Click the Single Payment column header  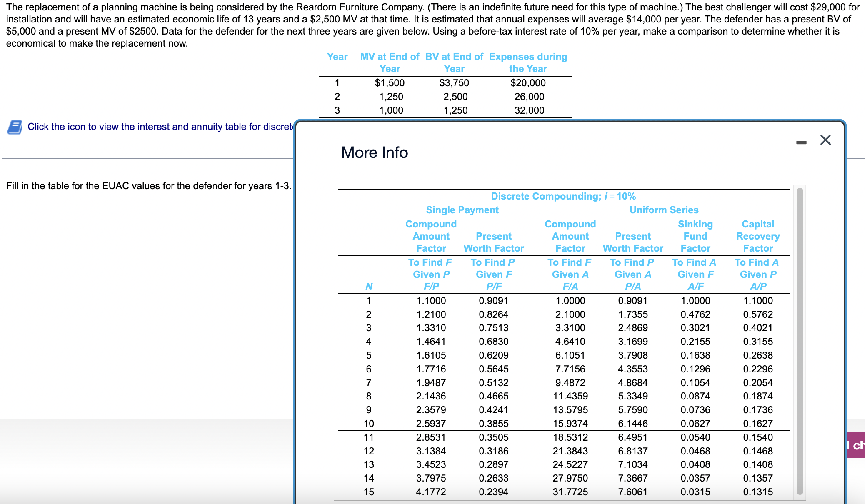pyautogui.click(x=462, y=210)
